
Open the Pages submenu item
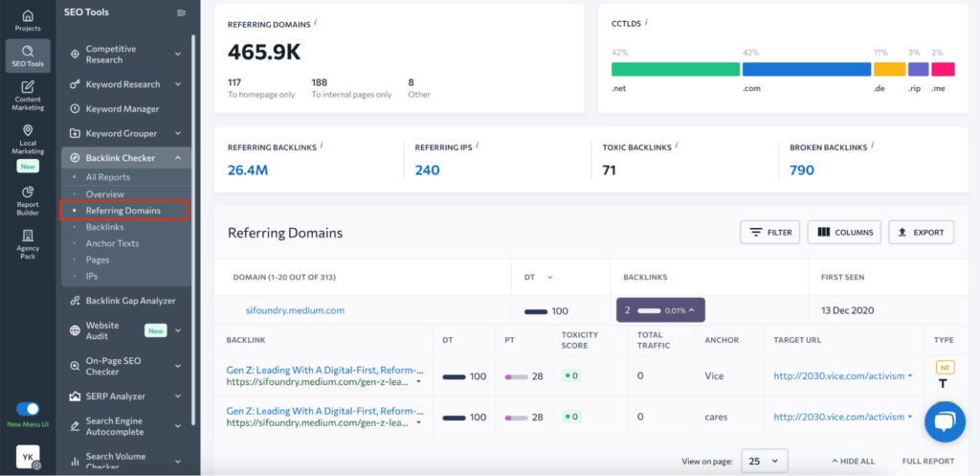(98, 260)
